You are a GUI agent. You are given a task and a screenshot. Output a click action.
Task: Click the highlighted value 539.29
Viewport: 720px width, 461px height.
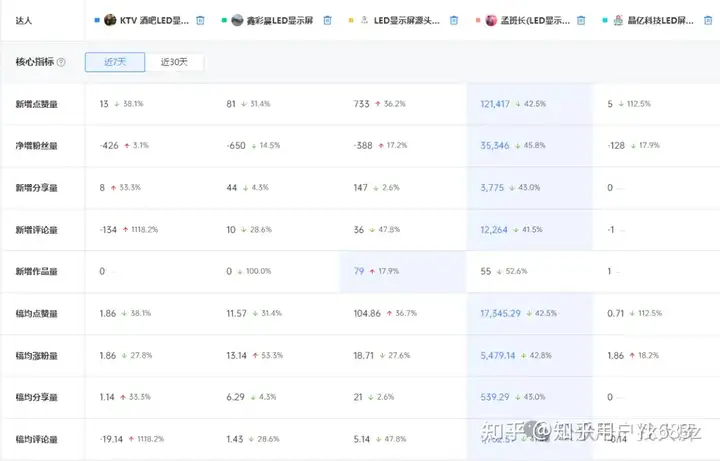click(x=495, y=397)
